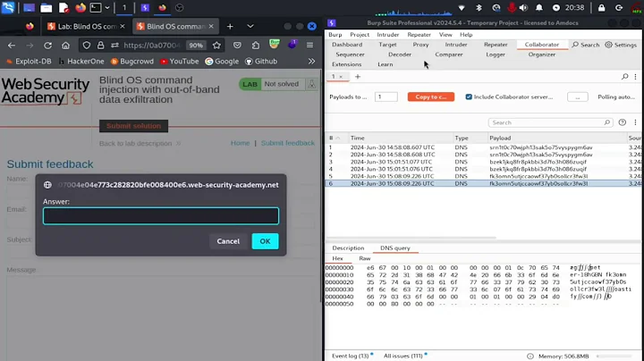This screenshot has height=361, width=644.
Task: Switch to Organizer tab
Action: pyautogui.click(x=542, y=55)
